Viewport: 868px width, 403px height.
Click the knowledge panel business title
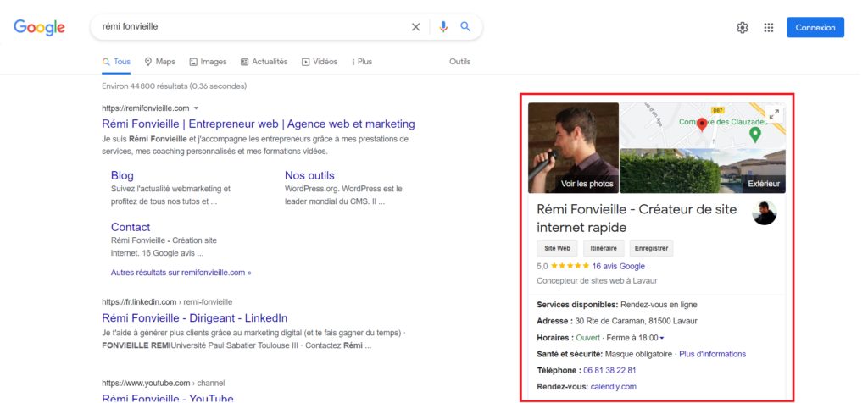[x=637, y=218]
